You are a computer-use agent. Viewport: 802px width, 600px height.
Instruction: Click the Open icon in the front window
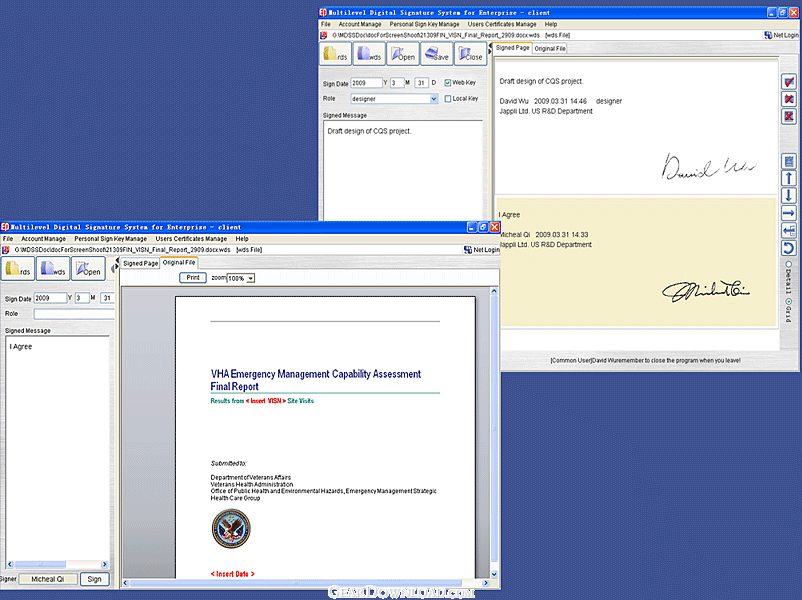pyautogui.click(x=87, y=269)
